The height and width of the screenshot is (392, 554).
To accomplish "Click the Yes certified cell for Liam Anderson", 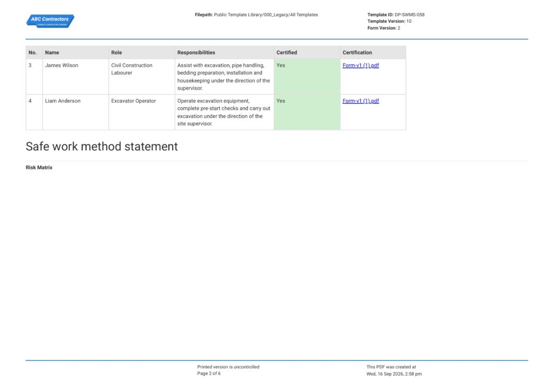I will [307, 112].
